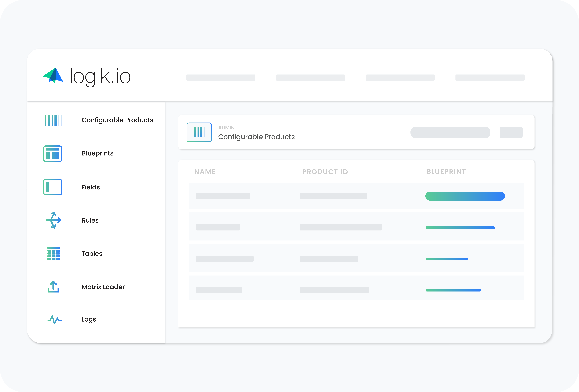Click the Configurable Products page title
This screenshot has width=579, height=392.
pos(256,137)
